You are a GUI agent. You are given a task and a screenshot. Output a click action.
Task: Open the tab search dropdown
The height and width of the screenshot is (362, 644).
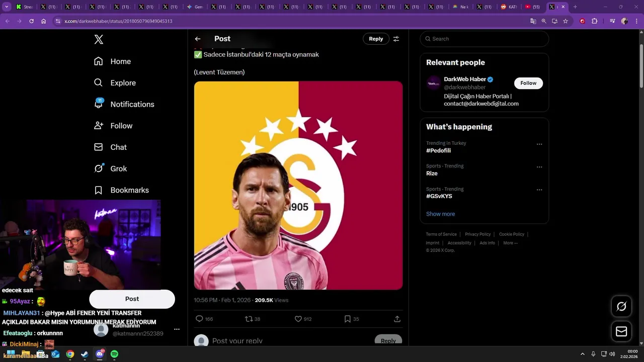click(7, 7)
